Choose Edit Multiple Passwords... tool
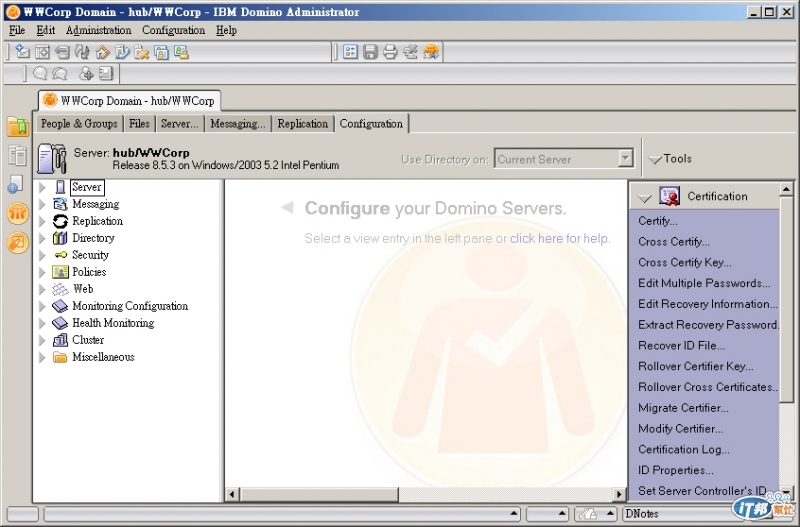800x527 pixels. pos(704,283)
